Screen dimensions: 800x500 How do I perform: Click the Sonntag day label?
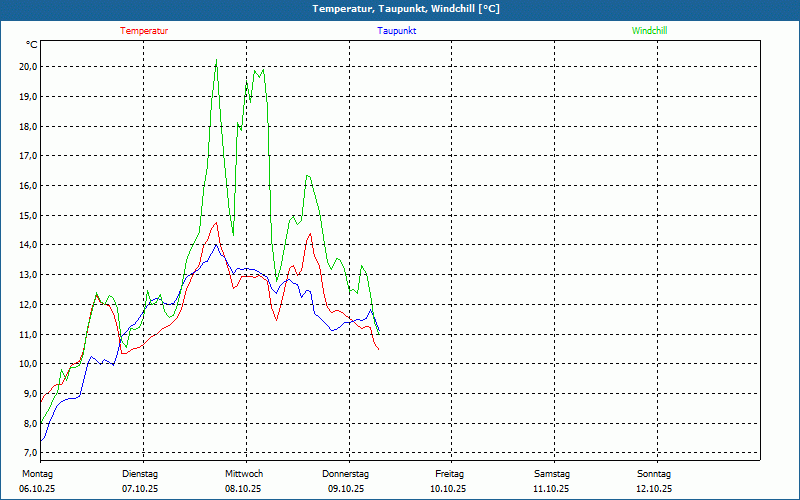(654, 474)
